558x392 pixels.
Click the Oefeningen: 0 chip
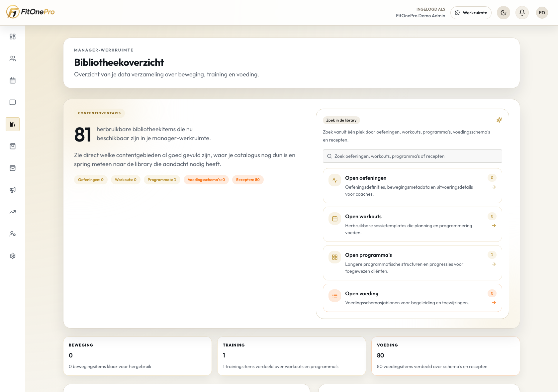91,180
